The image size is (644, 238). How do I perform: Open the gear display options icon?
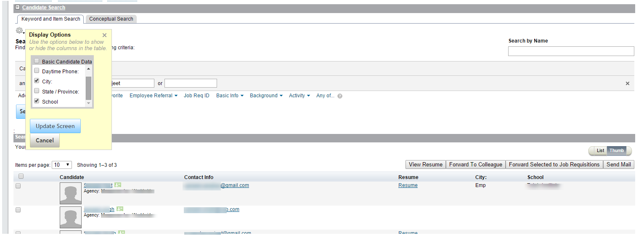[x=20, y=30]
